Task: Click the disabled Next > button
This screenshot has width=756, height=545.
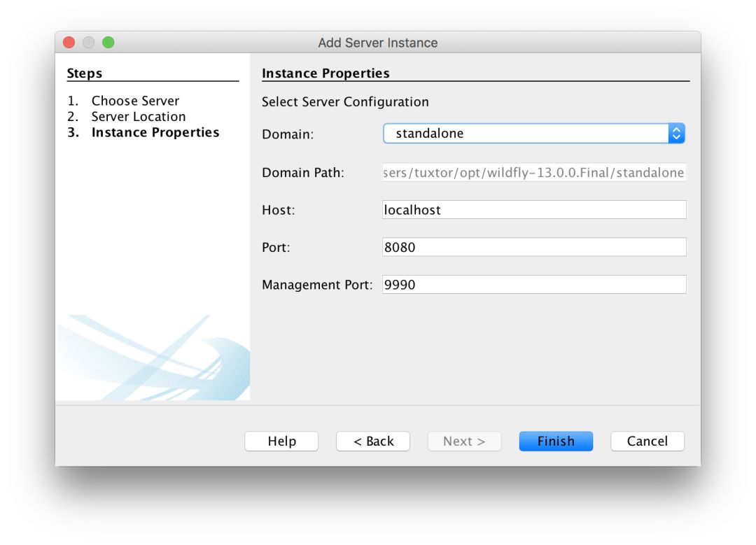Action: (x=464, y=441)
